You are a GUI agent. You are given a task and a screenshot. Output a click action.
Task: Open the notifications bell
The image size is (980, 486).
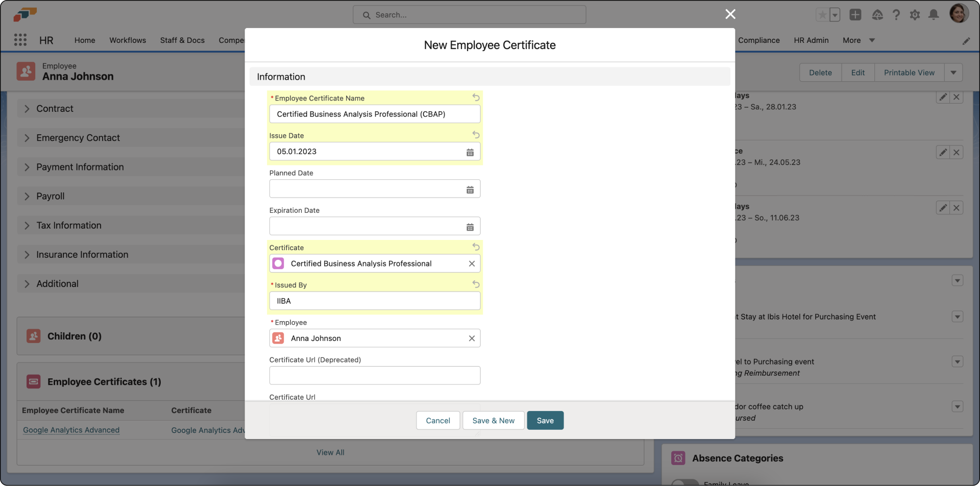(934, 15)
